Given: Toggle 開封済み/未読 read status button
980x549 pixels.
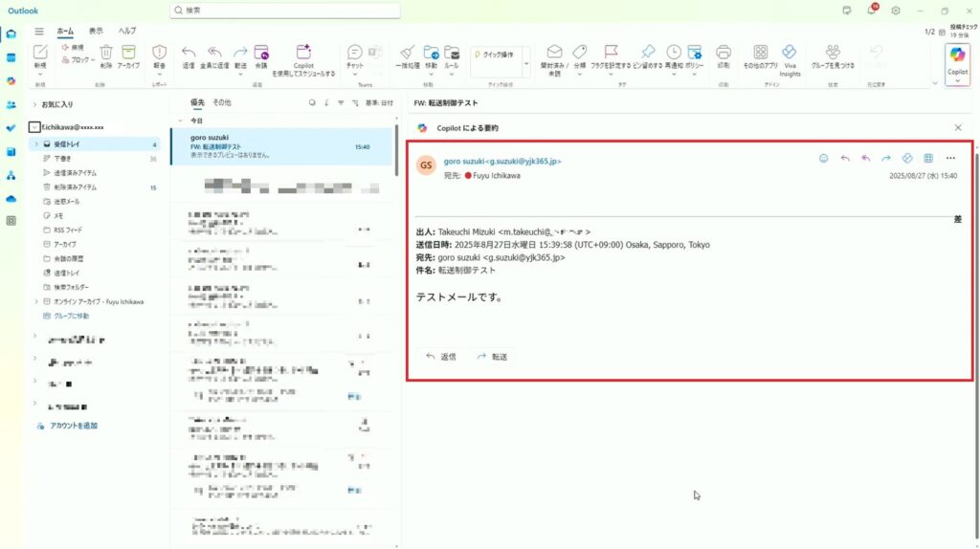Looking at the screenshot, I should click(x=554, y=55).
